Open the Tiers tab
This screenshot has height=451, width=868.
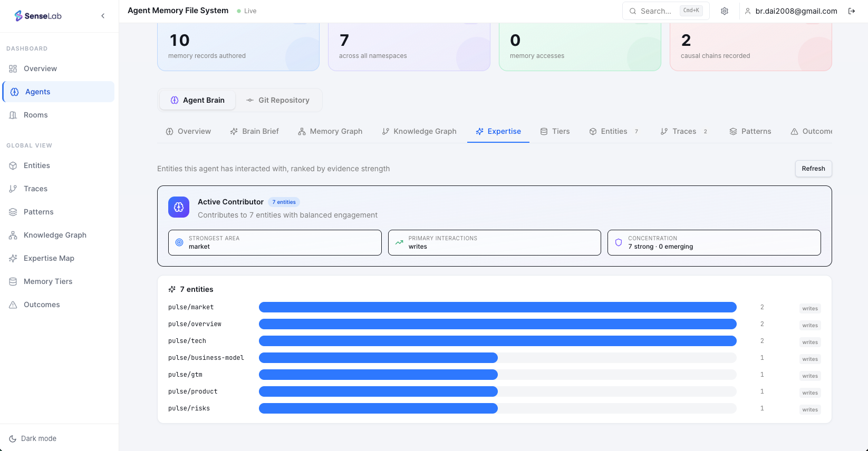[x=555, y=131]
